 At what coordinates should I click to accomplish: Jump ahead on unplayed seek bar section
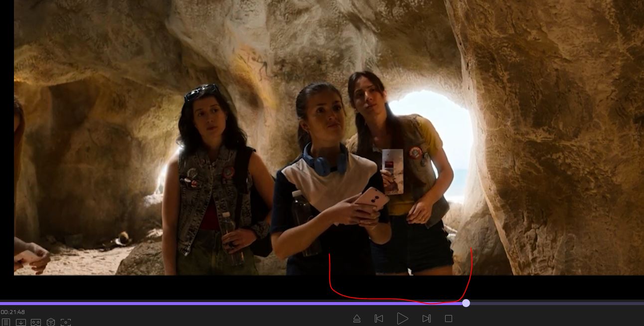tap(553, 303)
